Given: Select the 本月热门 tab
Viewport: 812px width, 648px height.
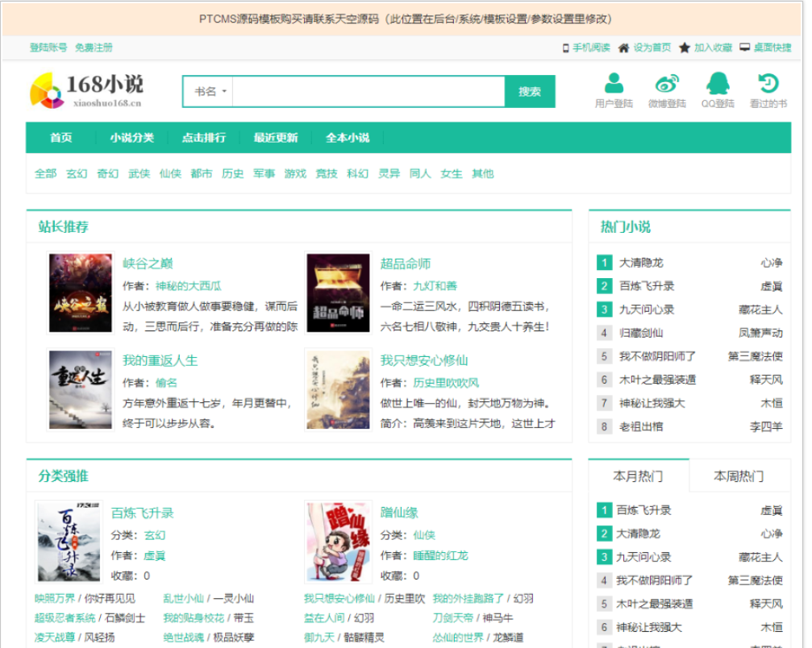Looking at the screenshot, I should [638, 476].
